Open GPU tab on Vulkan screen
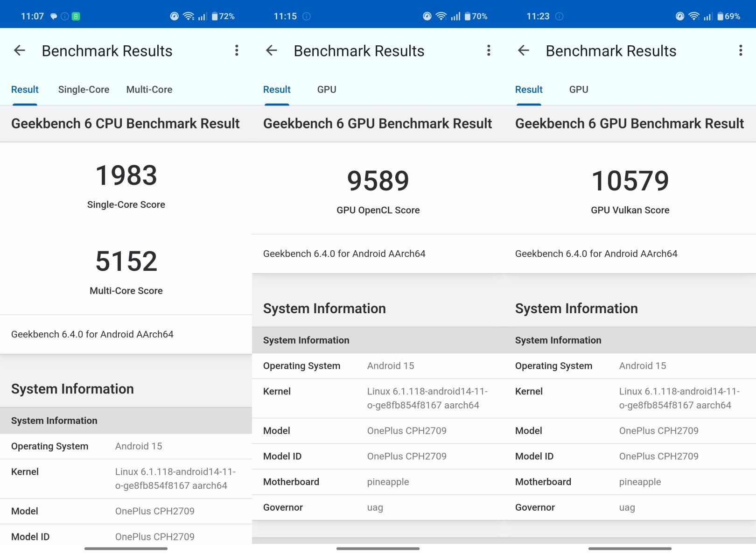This screenshot has height=555, width=756. [x=579, y=90]
